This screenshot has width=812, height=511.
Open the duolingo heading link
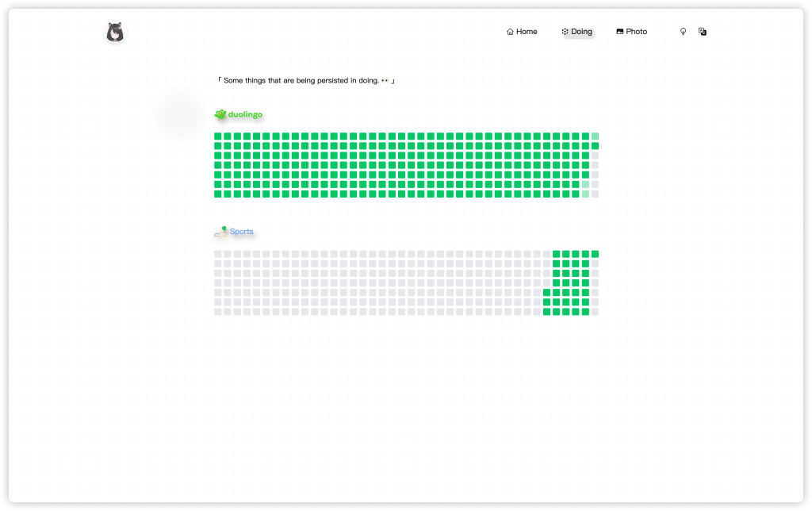point(245,115)
